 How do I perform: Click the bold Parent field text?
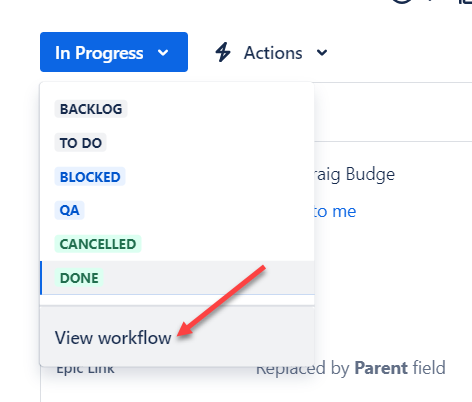click(x=381, y=368)
